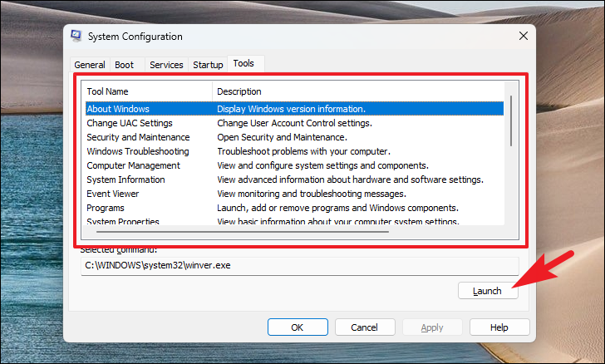
Task: Click the vertical scrollbar thumb of tool list
Action: click(511, 121)
